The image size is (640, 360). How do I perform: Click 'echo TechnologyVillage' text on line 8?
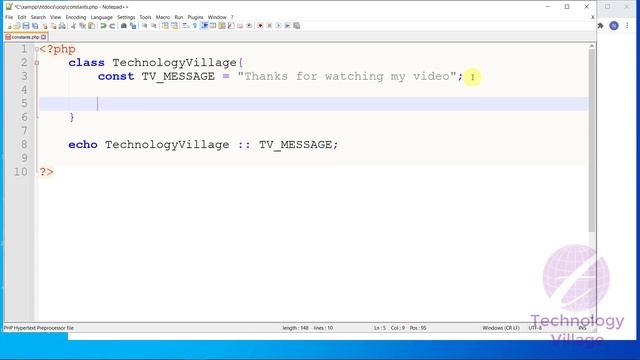coord(149,144)
